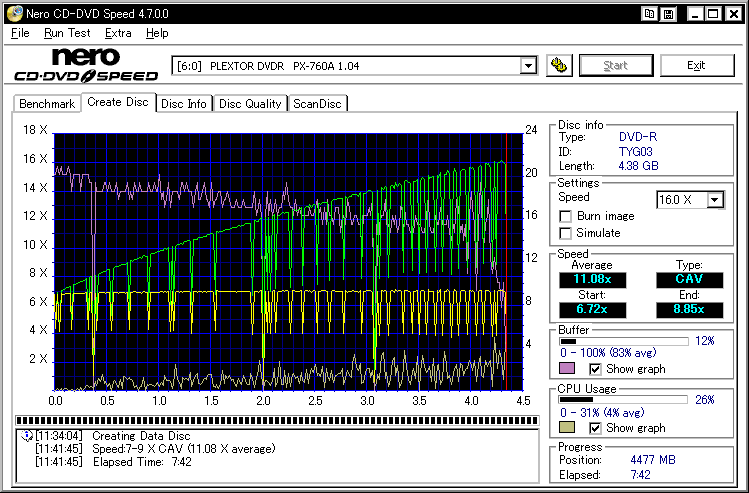Image resolution: width=749 pixels, height=493 pixels.
Task: Enable the Burn image checkbox
Action: click(x=566, y=216)
